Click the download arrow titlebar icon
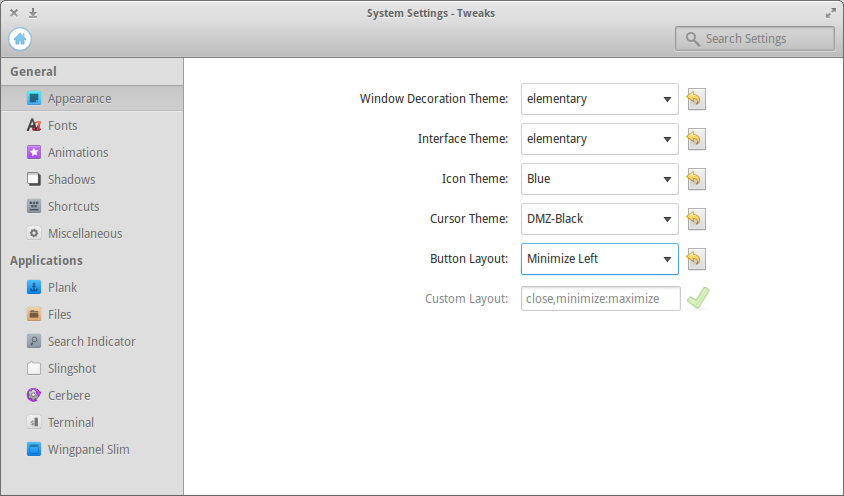Viewport: 844px width, 496px height. 33,13
